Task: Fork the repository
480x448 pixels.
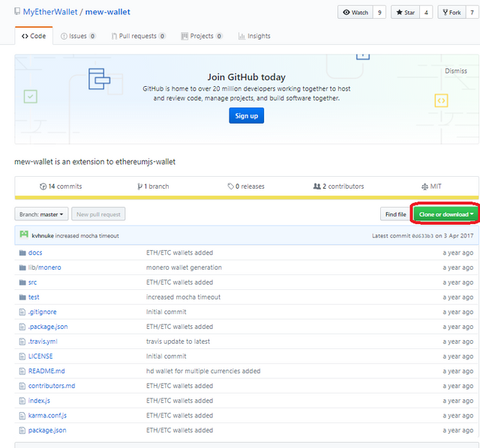Action: (x=451, y=12)
